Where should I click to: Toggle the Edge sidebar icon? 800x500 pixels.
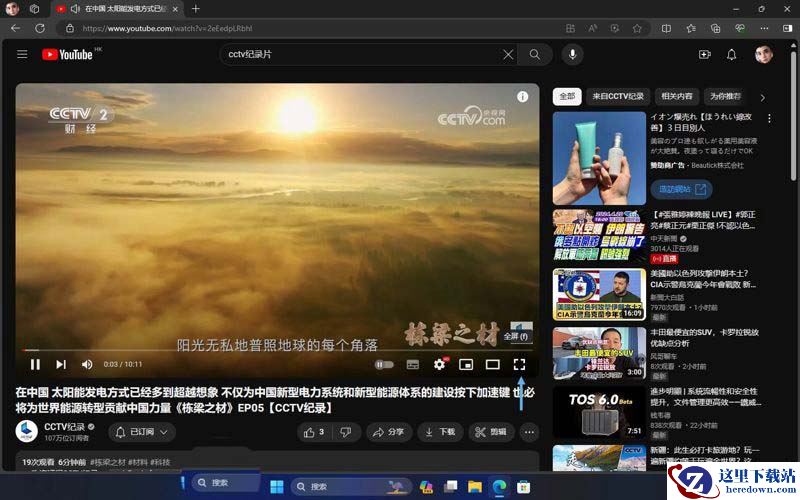pos(788,29)
